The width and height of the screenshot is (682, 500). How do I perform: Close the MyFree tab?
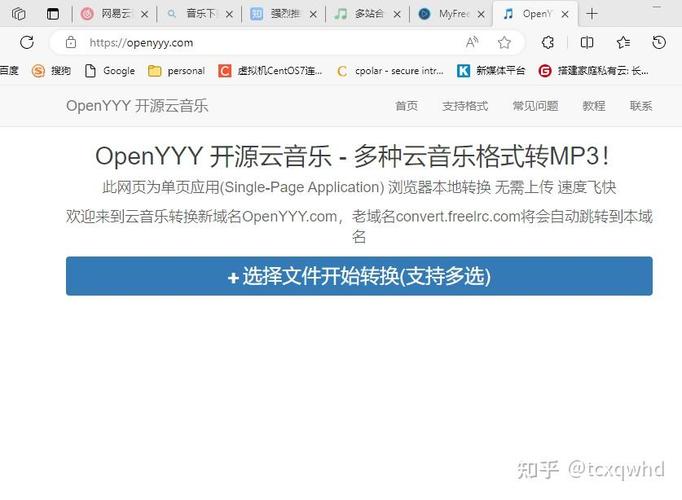(481, 14)
